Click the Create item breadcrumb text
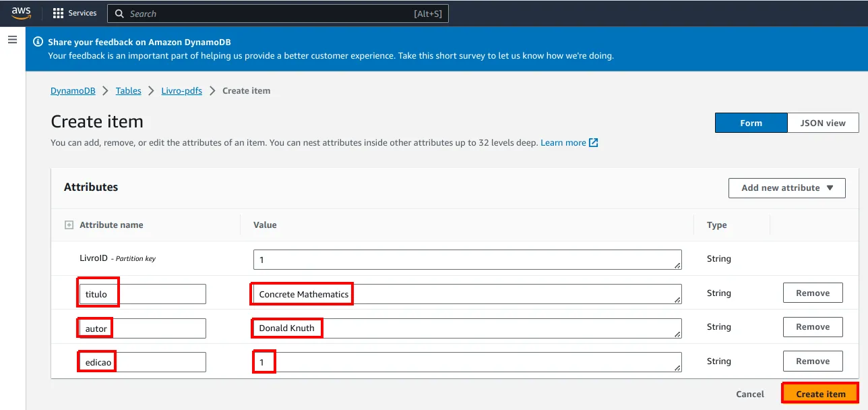The width and height of the screenshot is (868, 410). (x=247, y=91)
